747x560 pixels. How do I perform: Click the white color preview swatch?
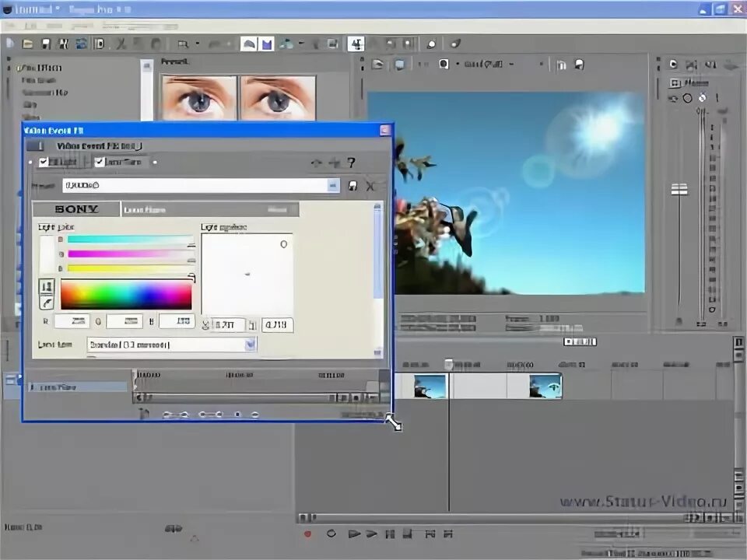coord(47,254)
